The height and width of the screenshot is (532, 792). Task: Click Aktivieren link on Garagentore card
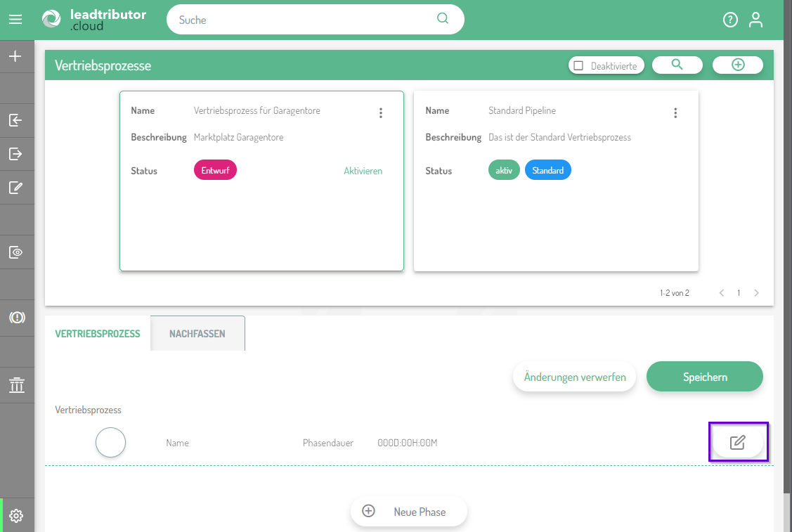[x=363, y=171]
